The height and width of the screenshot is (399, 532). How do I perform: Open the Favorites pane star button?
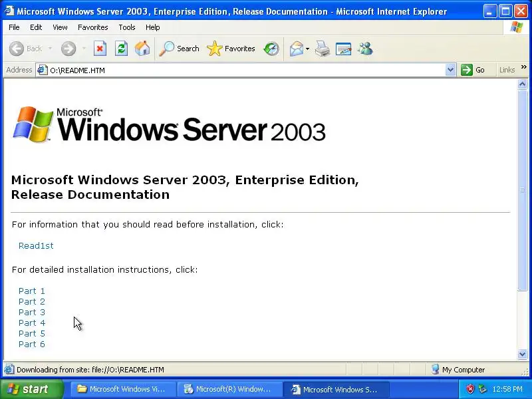pos(231,49)
